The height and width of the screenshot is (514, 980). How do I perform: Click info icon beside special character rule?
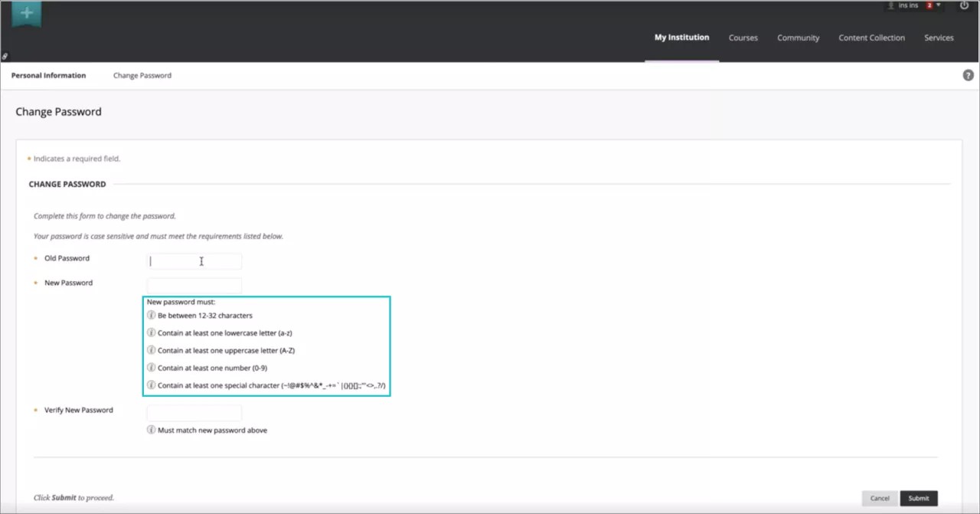click(151, 385)
